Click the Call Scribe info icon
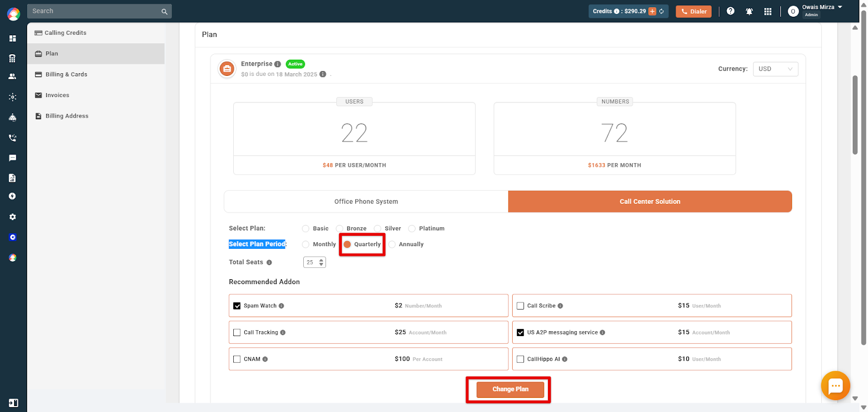 tap(560, 306)
